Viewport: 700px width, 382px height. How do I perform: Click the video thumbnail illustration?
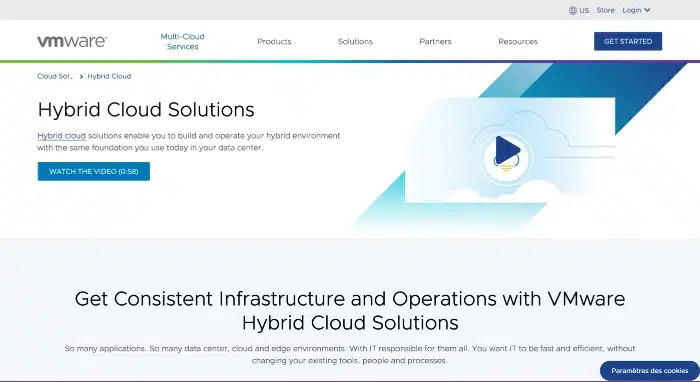[510, 150]
